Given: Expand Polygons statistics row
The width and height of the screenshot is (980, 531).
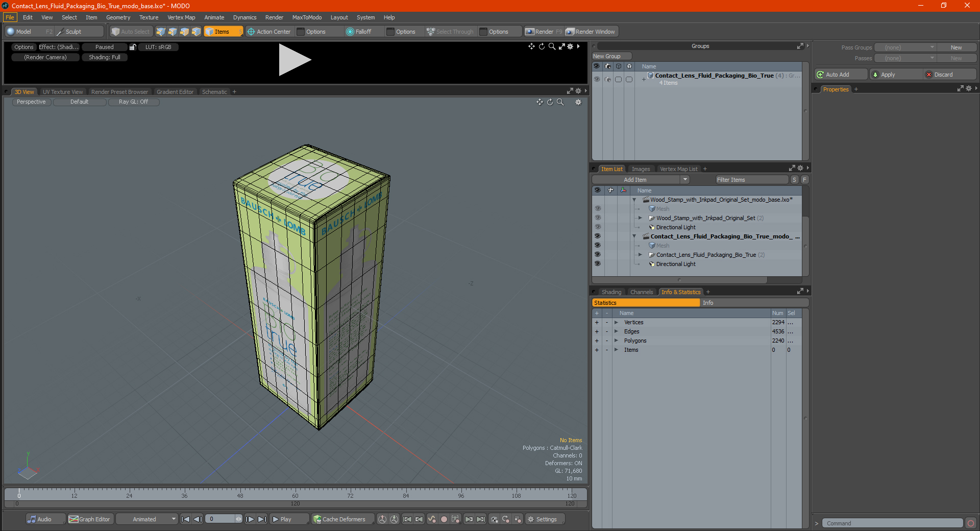Looking at the screenshot, I should pos(616,341).
